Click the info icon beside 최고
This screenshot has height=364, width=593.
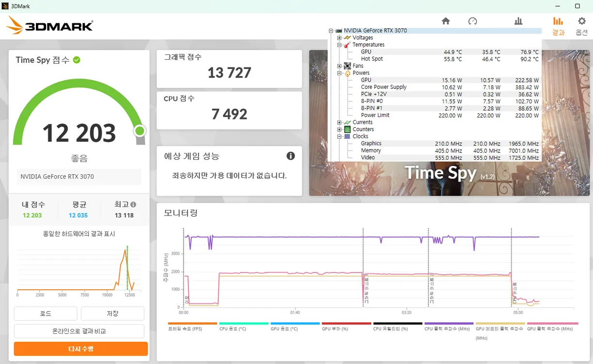click(x=133, y=205)
